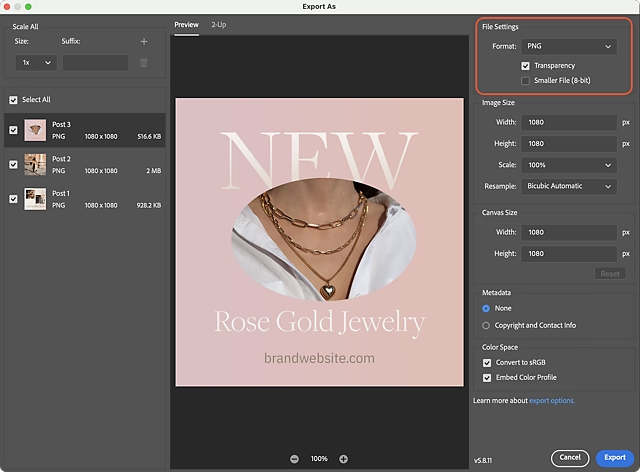Click the Export button
The height and width of the screenshot is (472, 640).
(612, 457)
